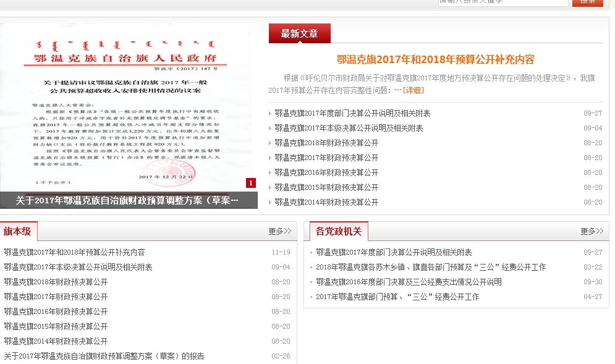The width and height of the screenshot is (615, 364).
Task: Expand 更多>> in the 各党政机关 section
Action: [592, 231]
